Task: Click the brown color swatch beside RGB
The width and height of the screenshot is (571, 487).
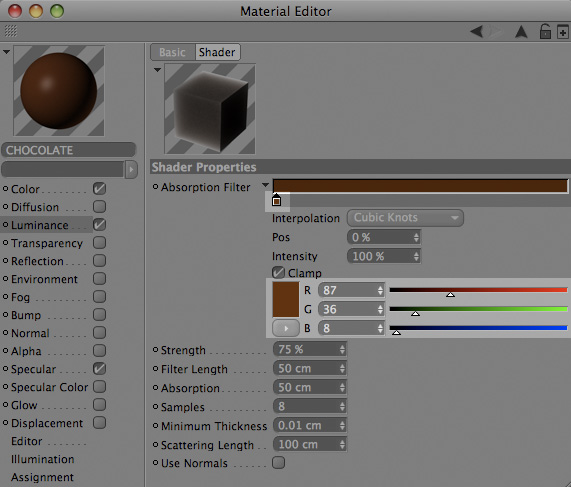Action: (286, 300)
